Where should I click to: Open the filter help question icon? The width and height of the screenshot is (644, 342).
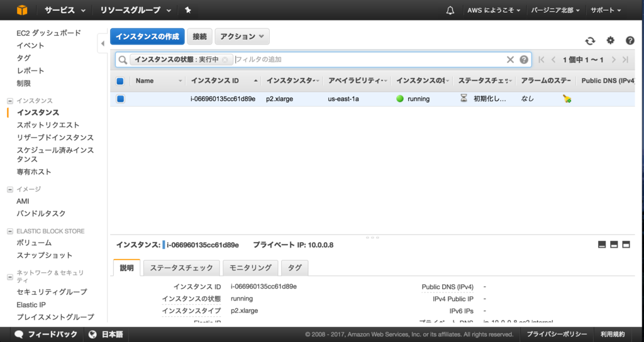click(524, 60)
